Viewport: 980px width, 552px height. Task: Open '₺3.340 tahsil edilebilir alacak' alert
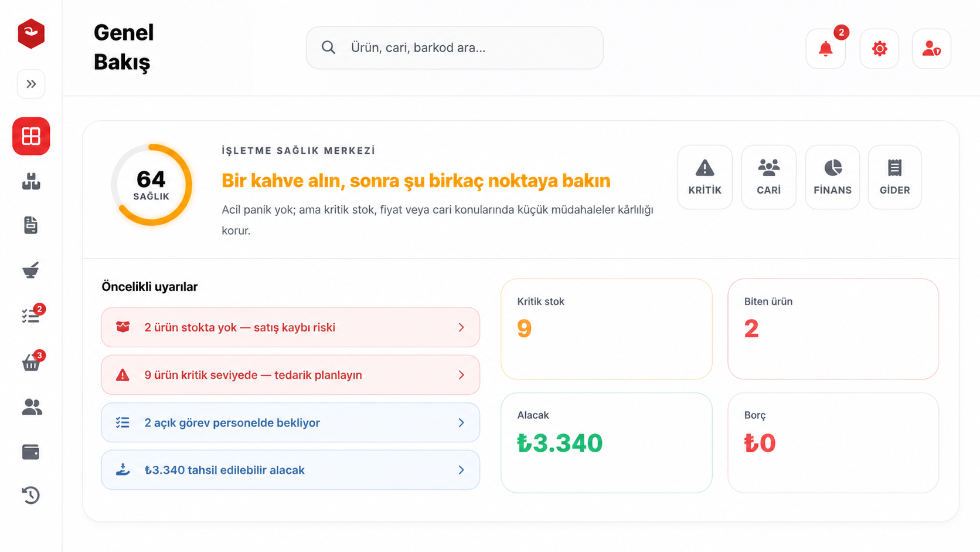291,470
